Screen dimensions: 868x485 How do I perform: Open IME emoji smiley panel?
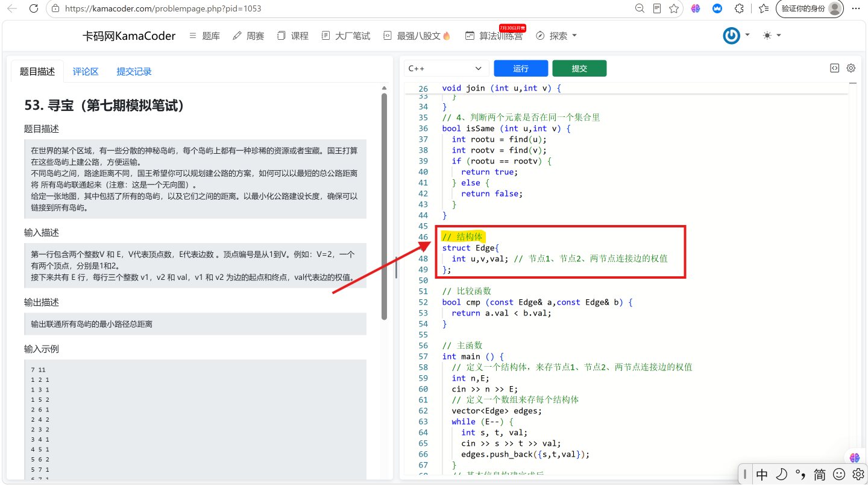pyautogui.click(x=839, y=474)
